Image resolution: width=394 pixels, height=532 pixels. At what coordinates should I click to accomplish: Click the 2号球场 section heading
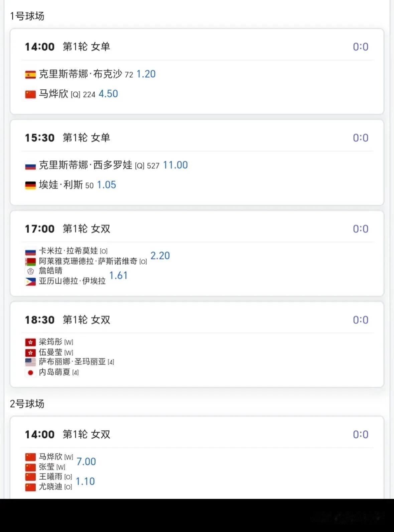coord(27,404)
